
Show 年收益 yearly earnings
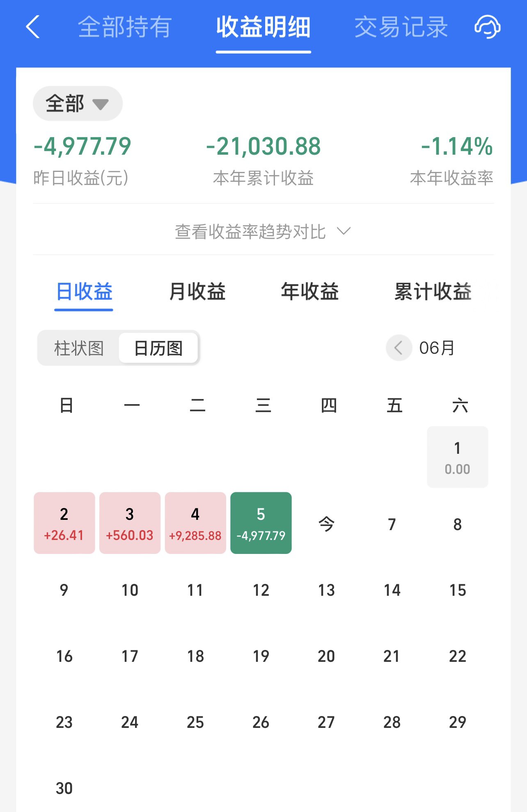coord(310,292)
